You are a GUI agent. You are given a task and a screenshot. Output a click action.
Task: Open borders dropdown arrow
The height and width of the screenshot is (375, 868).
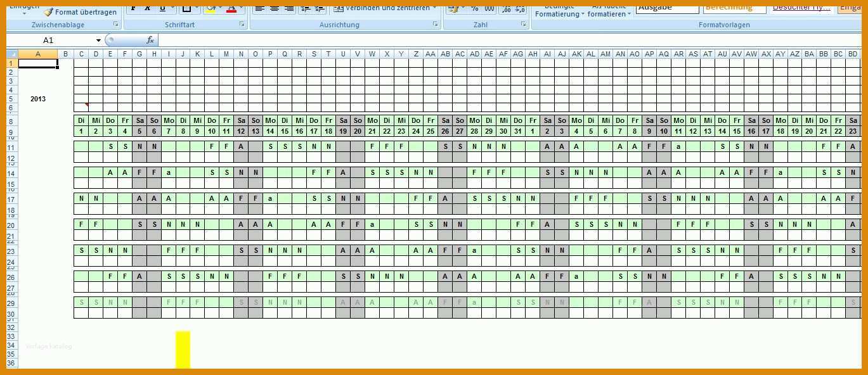tap(197, 8)
